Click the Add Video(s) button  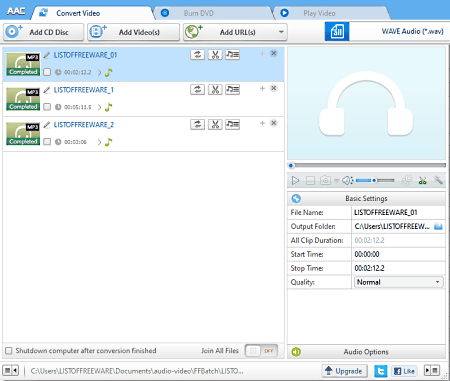(x=133, y=32)
